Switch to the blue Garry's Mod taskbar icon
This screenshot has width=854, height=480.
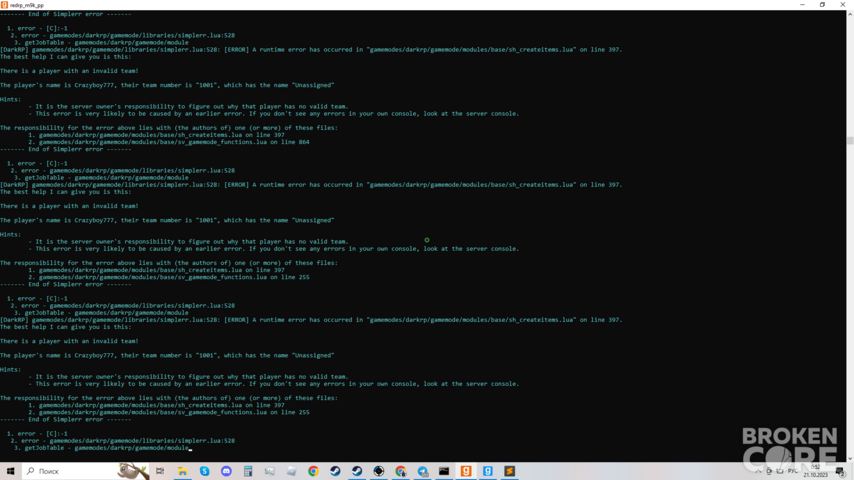coord(487,471)
